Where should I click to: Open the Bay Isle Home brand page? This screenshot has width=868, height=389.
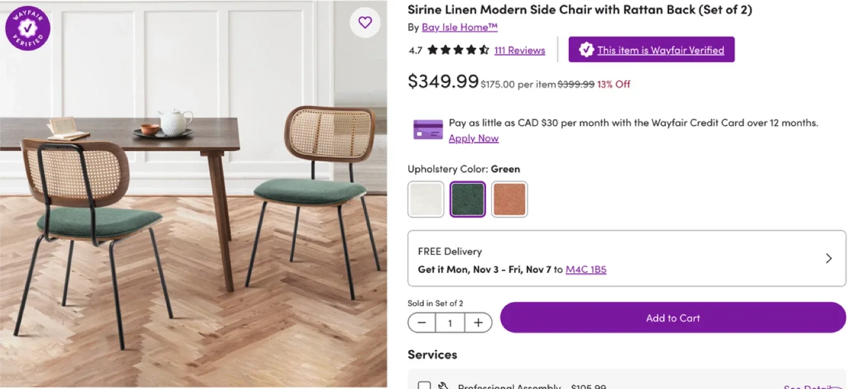459,27
